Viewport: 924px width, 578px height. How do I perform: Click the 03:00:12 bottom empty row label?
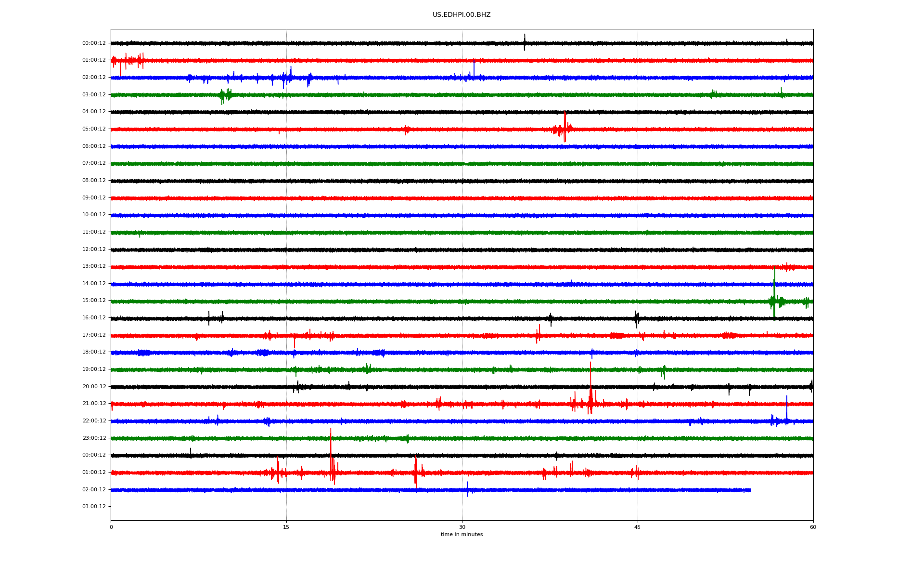coord(94,507)
